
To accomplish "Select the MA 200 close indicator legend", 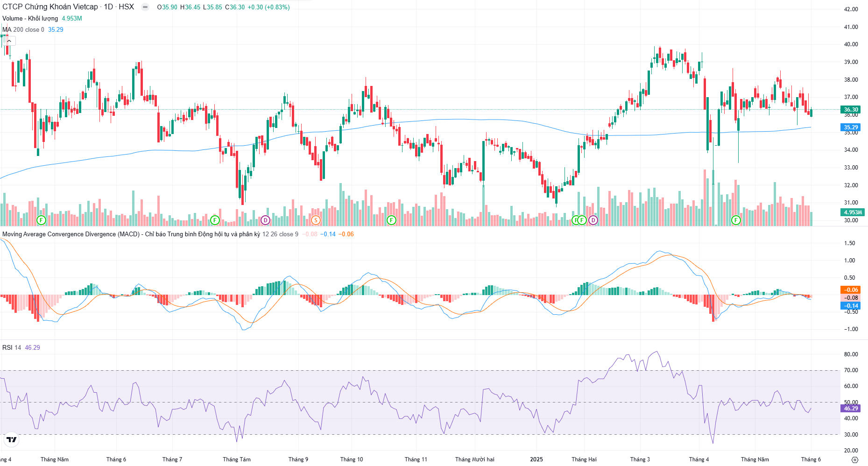I will point(23,29).
